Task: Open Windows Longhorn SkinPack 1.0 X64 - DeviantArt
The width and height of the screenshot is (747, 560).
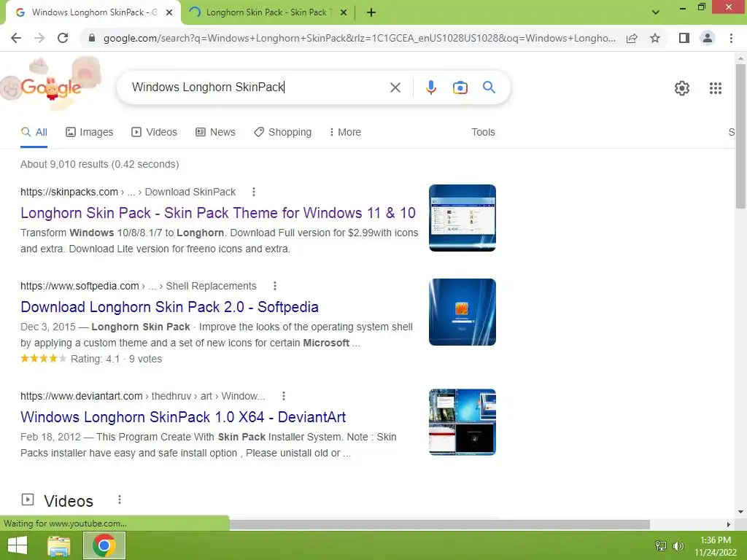Action: (x=183, y=417)
